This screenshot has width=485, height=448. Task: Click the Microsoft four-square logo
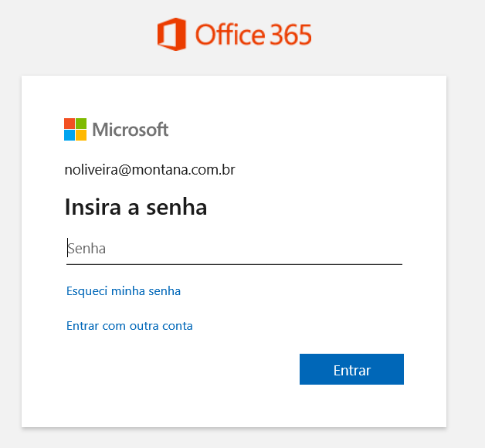click(x=75, y=130)
